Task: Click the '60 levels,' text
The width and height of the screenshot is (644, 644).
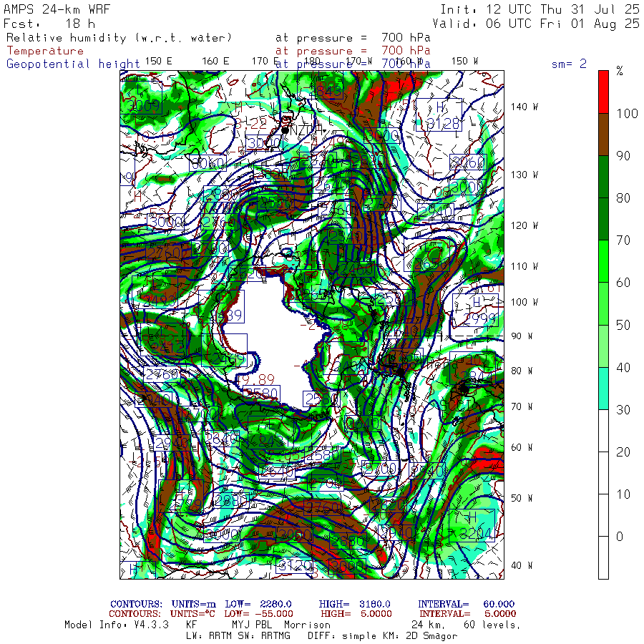Action: pos(492,625)
